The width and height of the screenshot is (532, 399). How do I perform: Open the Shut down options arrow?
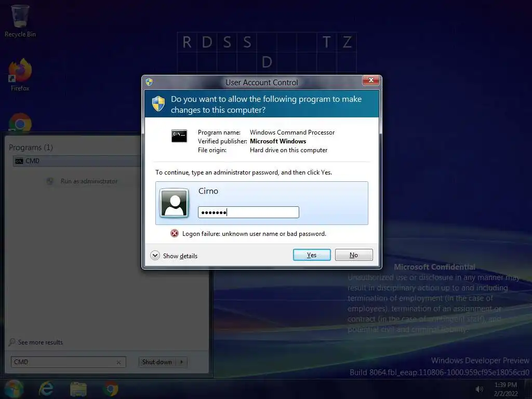click(181, 362)
